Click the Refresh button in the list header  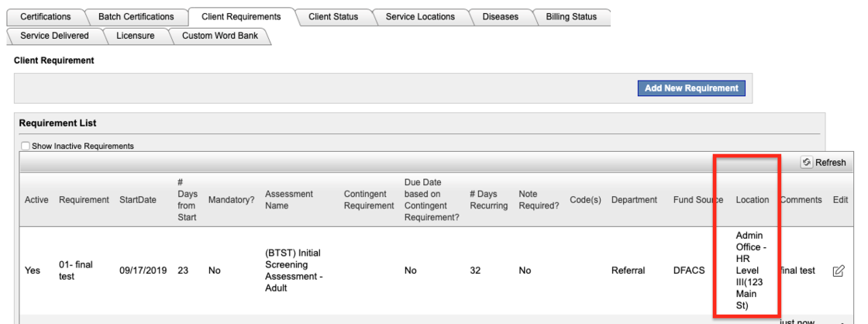click(824, 163)
